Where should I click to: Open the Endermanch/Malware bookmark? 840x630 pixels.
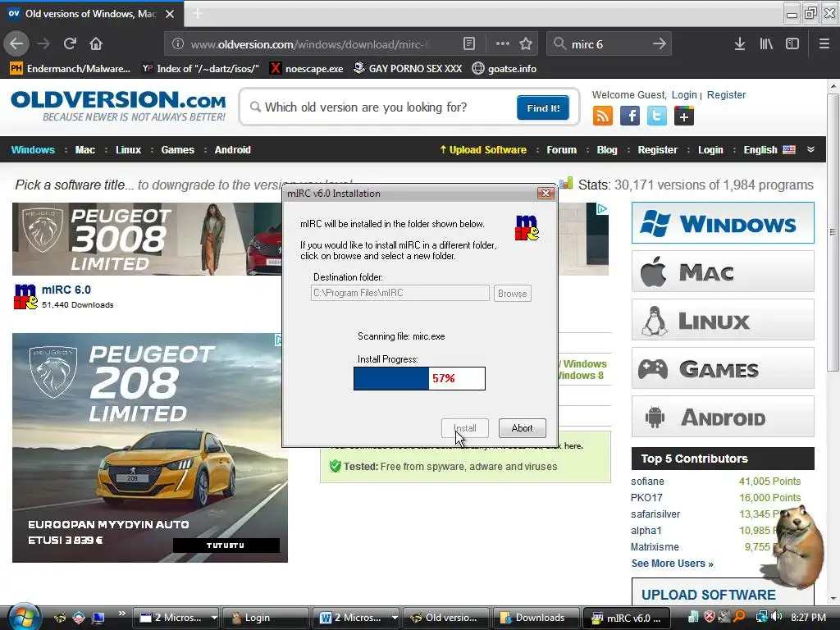(71, 69)
